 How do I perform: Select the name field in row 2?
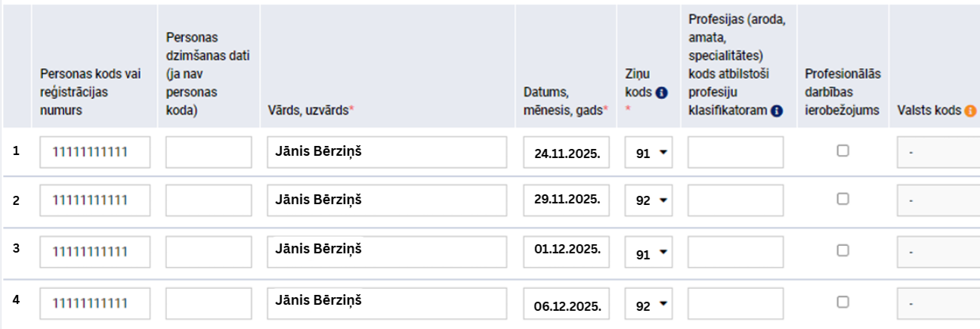click(x=387, y=200)
